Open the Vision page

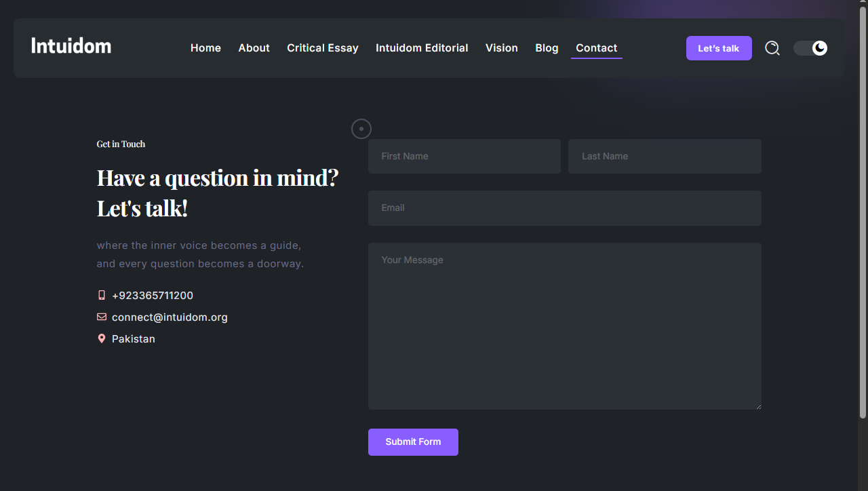coord(501,48)
